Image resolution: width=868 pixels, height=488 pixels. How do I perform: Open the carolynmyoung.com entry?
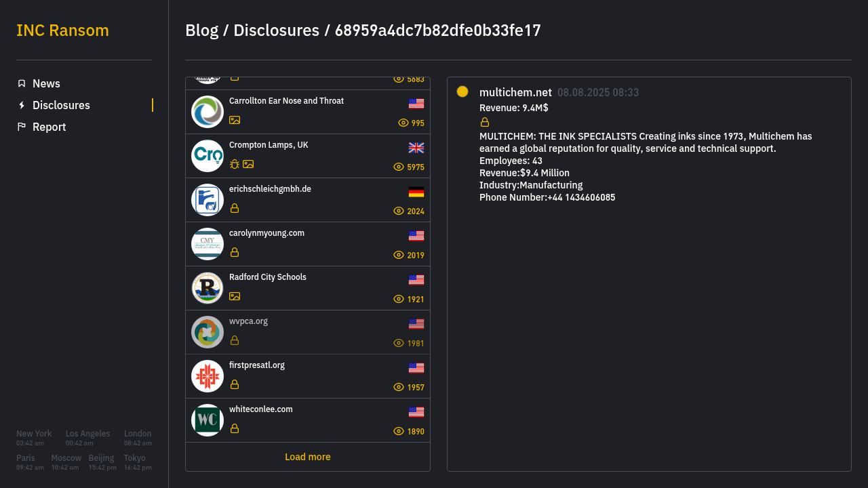[308, 244]
